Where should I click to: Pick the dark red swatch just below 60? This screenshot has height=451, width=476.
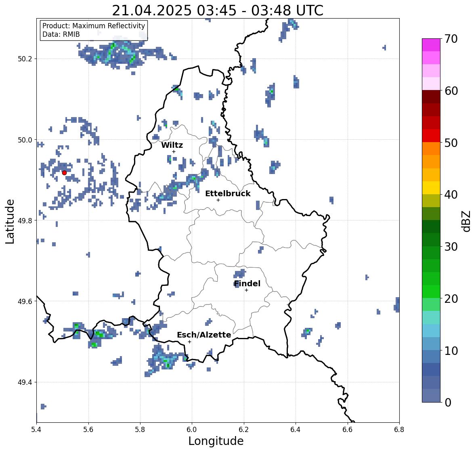click(x=431, y=97)
